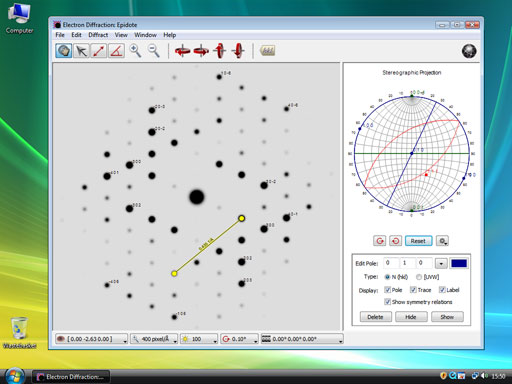Viewport: 512px width, 384px height.
Task: Click the 15:50 system clock
Action: (498, 376)
